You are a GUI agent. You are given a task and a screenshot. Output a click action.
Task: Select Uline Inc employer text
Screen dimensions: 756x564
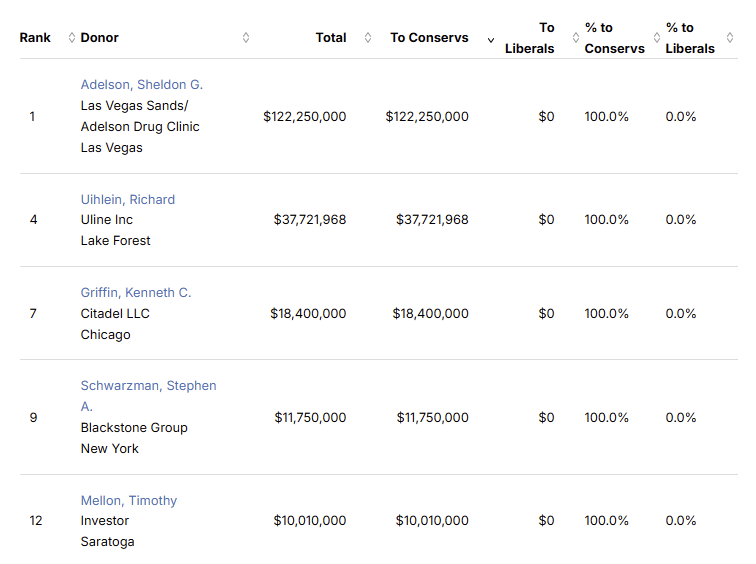(107, 220)
